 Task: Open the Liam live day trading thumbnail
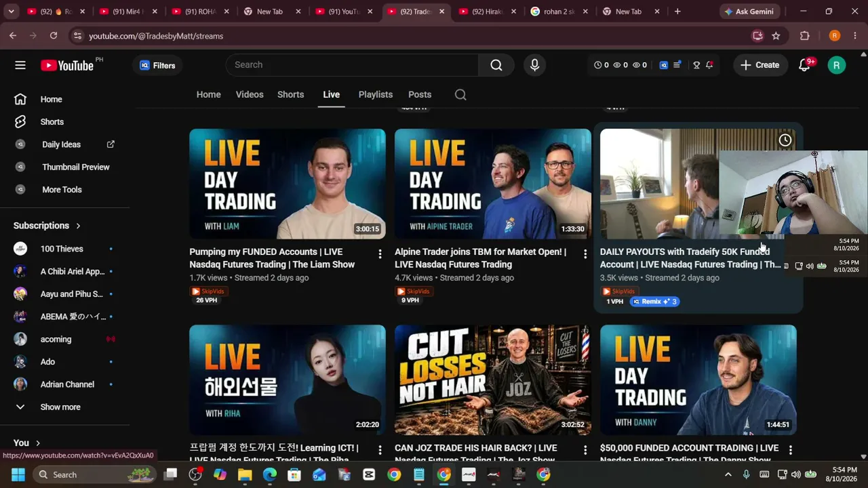click(x=288, y=184)
